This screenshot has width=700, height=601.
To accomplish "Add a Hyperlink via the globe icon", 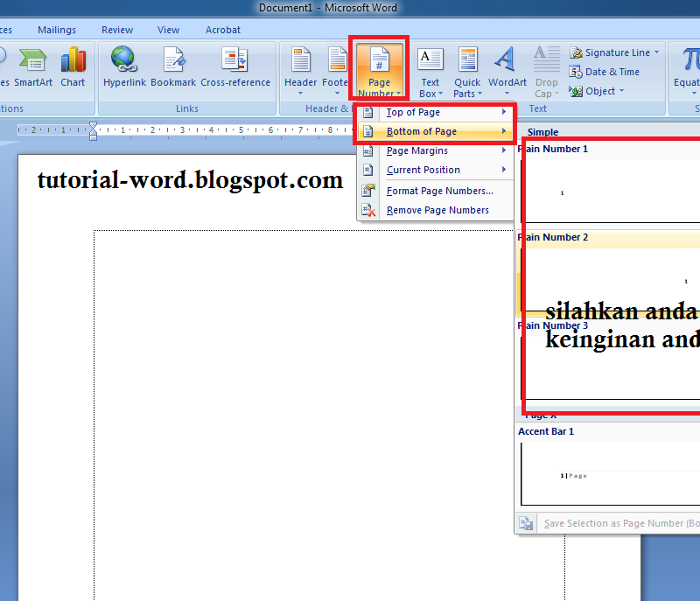I will (124, 68).
